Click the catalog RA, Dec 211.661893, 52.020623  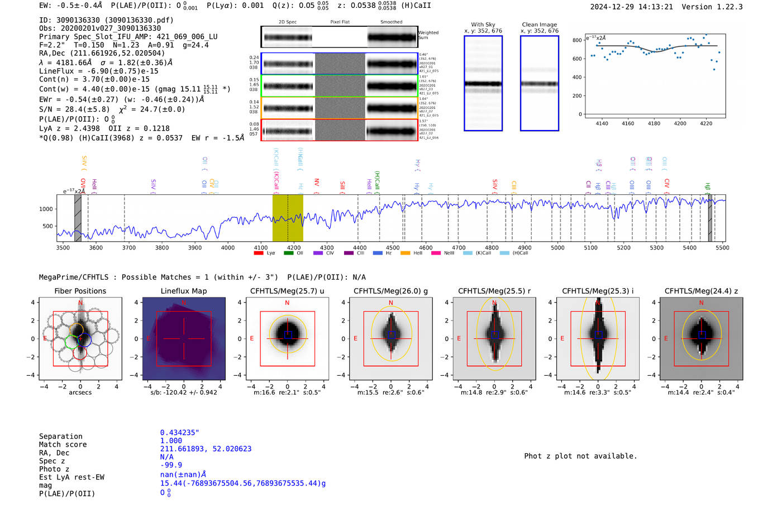(x=206, y=449)
